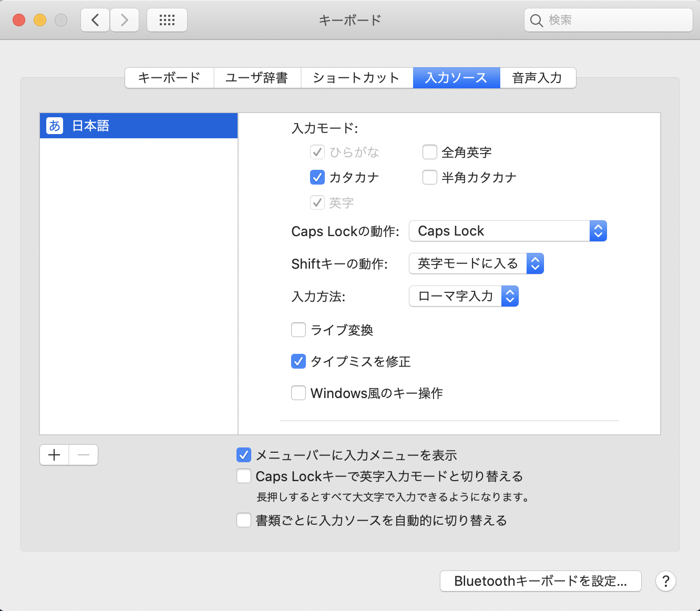700x611 pixels.
Task: Open help with the question mark button
Action: [665, 581]
